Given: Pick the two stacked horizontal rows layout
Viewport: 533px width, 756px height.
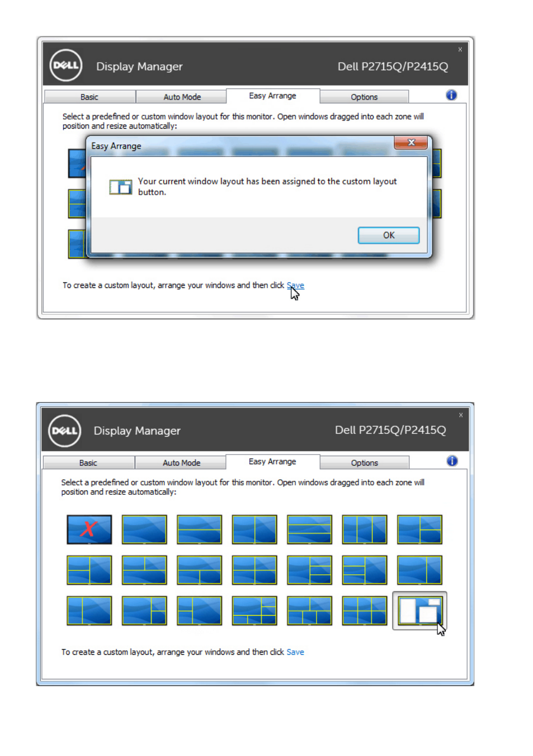Looking at the screenshot, I should point(199,530).
